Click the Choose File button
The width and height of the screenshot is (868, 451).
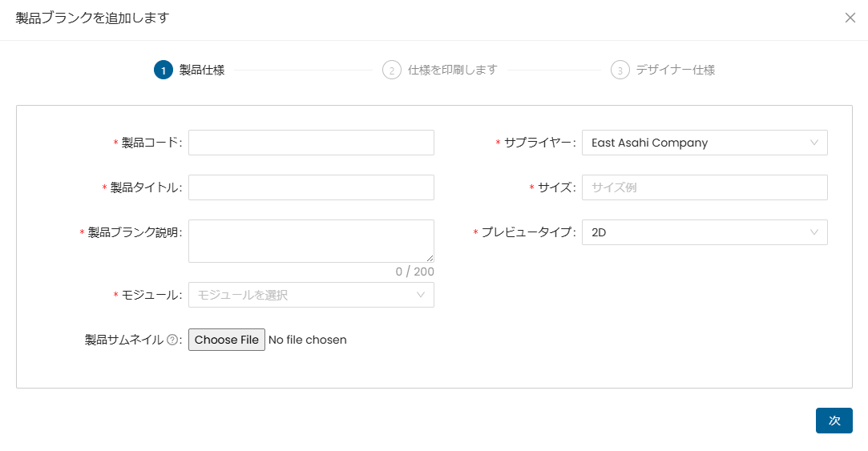[x=227, y=340]
